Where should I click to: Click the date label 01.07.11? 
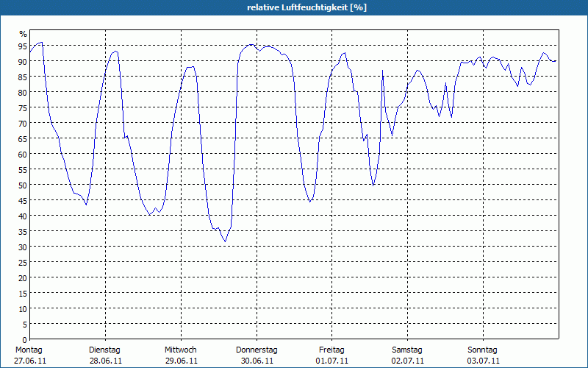(x=332, y=361)
